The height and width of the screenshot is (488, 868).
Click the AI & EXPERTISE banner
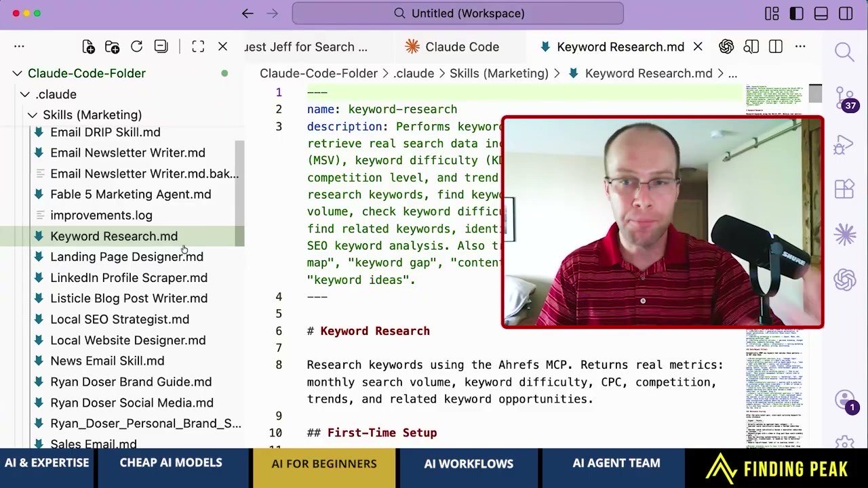(47, 464)
